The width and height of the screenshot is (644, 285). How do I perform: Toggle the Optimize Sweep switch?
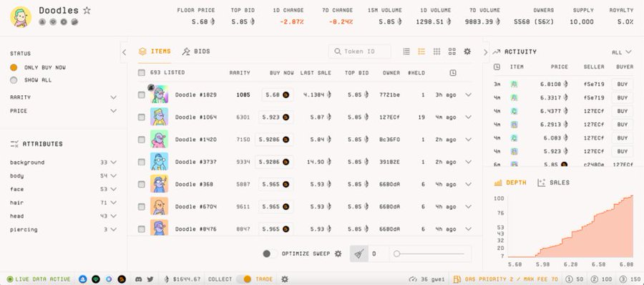tap(270, 253)
